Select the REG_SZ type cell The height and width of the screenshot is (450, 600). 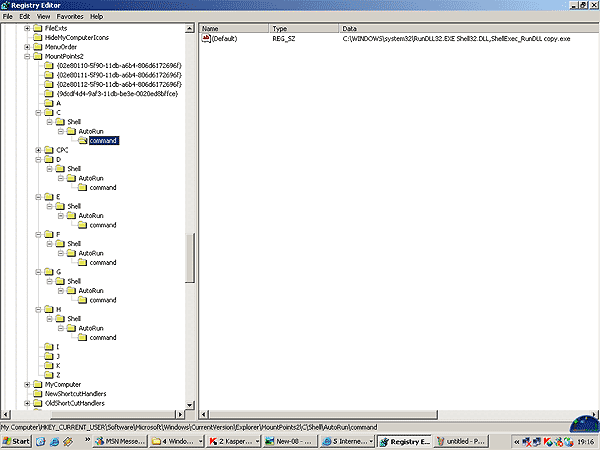284,39
